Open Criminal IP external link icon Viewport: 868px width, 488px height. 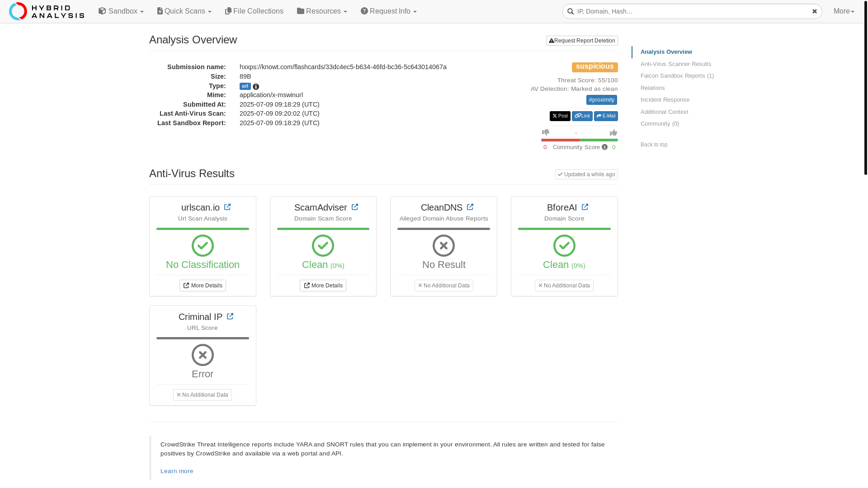point(230,316)
